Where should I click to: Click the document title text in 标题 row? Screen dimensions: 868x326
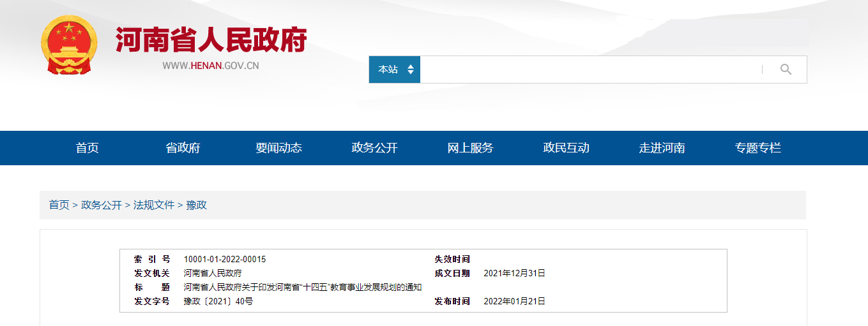tap(302, 287)
